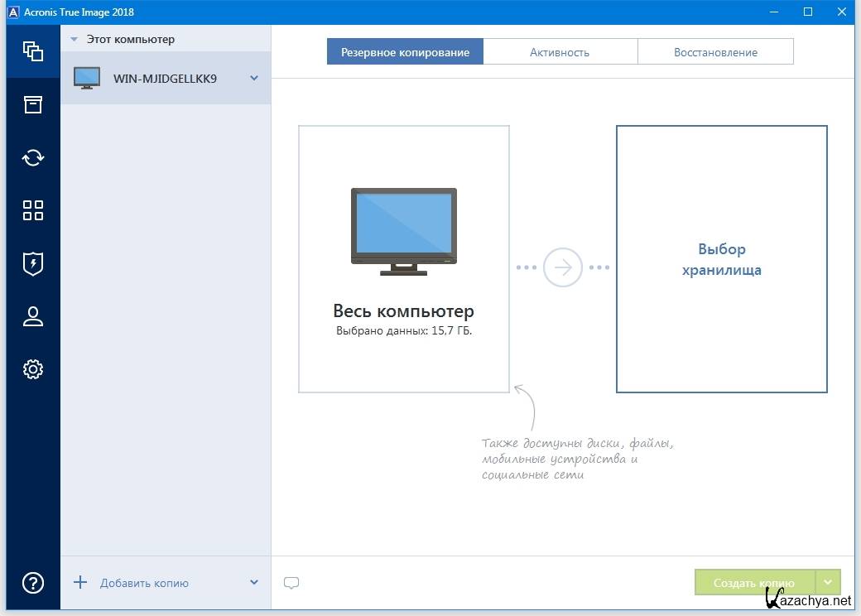Click the 'Создать копию' button

click(x=754, y=582)
